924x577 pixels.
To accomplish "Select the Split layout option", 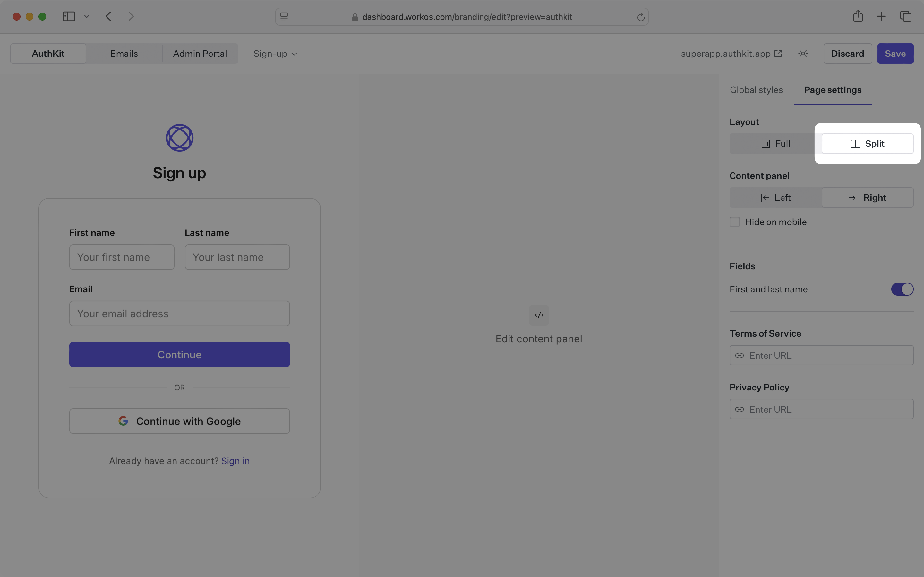I will click(867, 144).
